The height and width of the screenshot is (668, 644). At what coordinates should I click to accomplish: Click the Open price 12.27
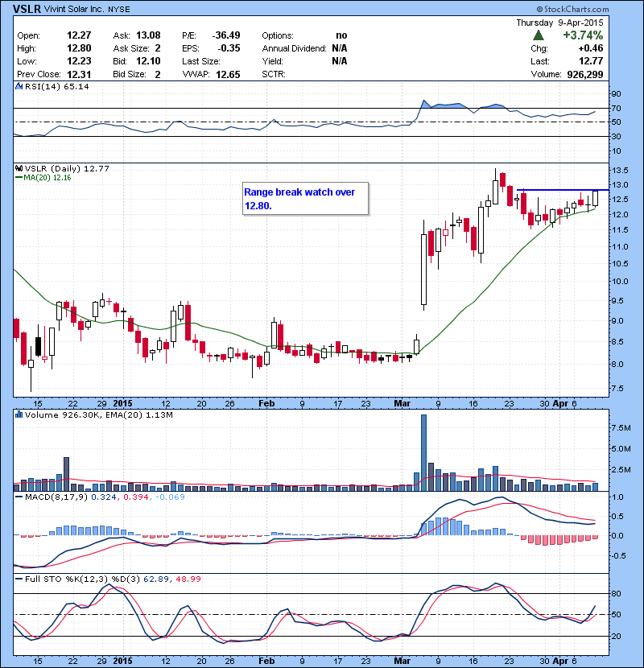[79, 35]
